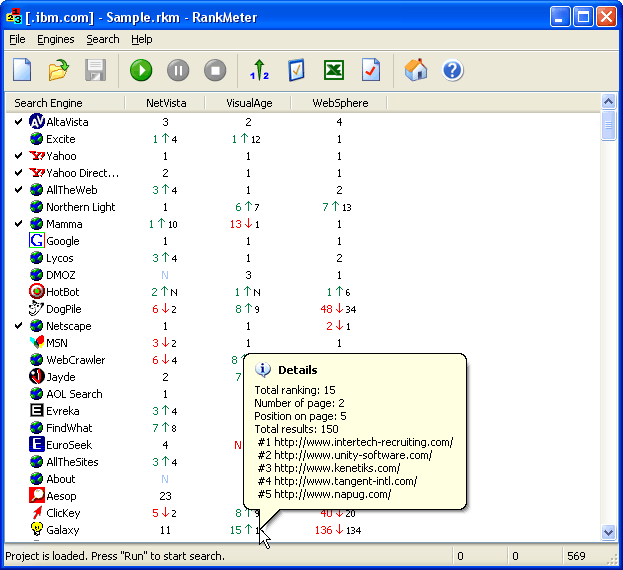The height and width of the screenshot is (570, 623).
Task: Click the NetVista column header
Action: point(165,103)
